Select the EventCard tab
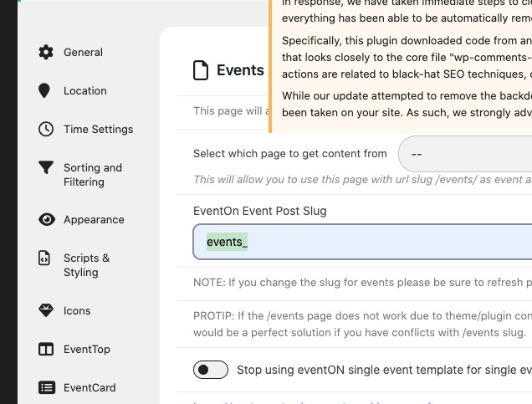 (90, 387)
